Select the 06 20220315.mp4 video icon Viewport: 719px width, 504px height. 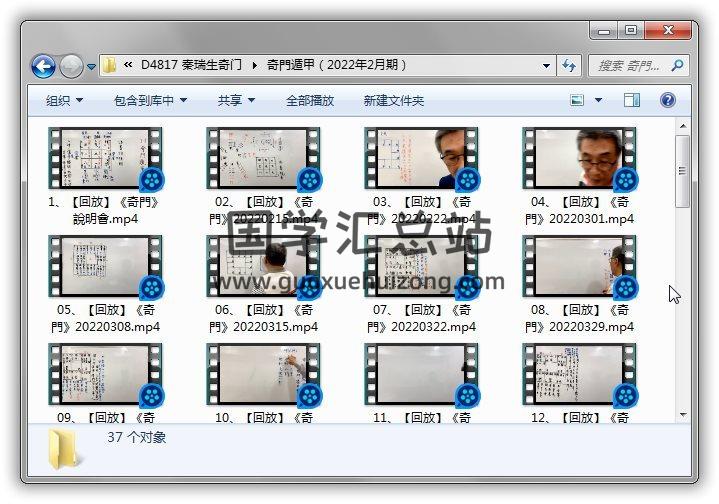tap(264, 266)
